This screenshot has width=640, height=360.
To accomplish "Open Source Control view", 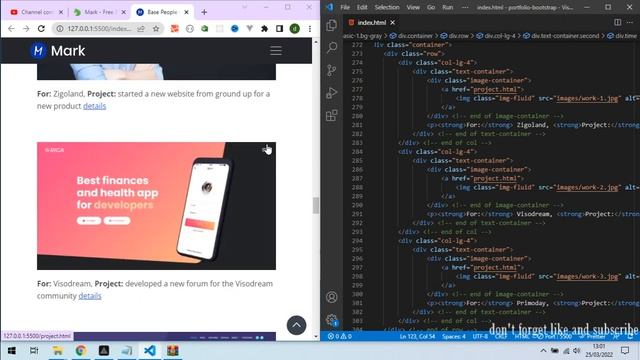I will coord(332,70).
